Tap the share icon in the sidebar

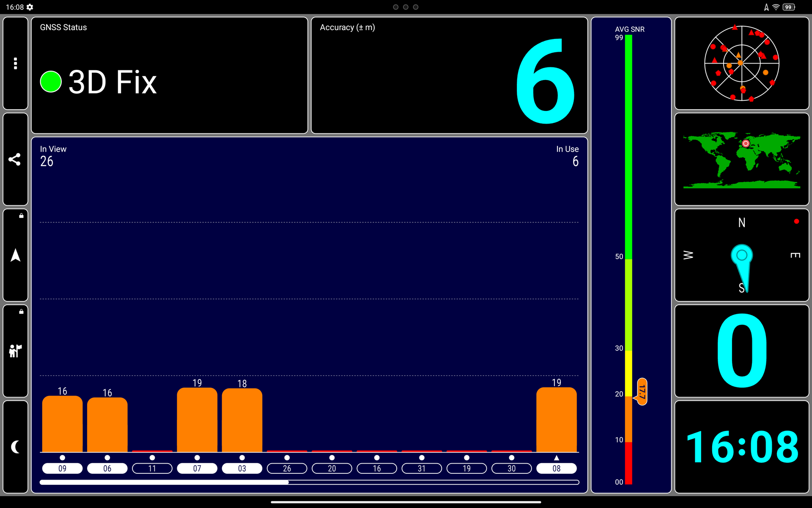[15, 159]
